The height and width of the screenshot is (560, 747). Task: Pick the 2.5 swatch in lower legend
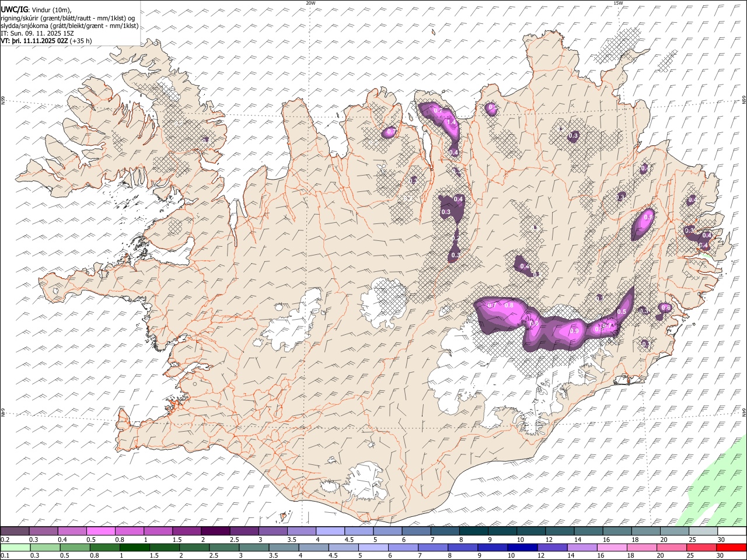click(x=225, y=547)
